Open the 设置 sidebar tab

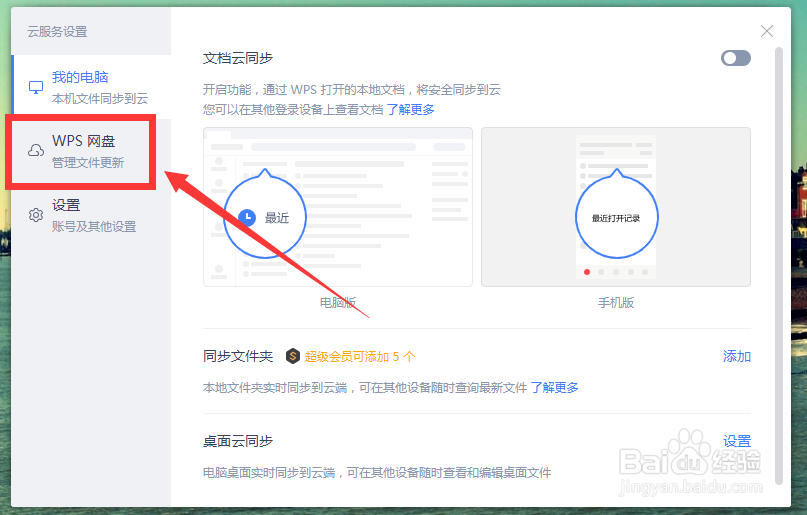pyautogui.click(x=91, y=215)
